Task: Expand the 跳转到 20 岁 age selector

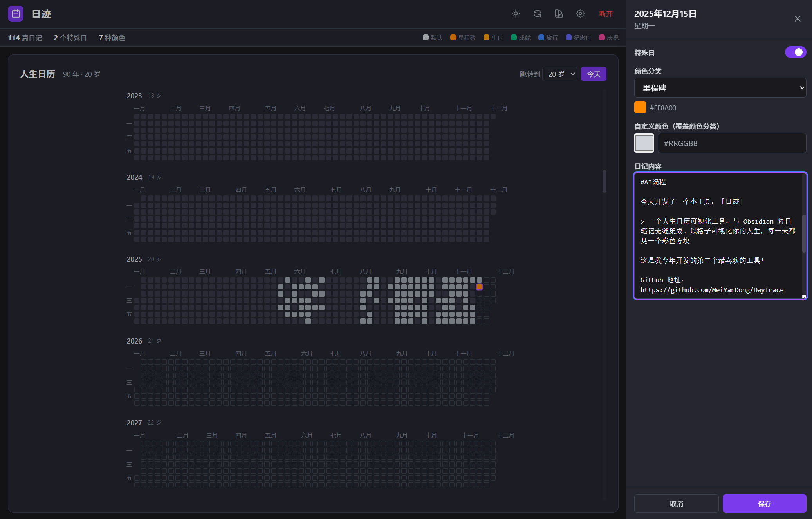Action: [x=560, y=74]
